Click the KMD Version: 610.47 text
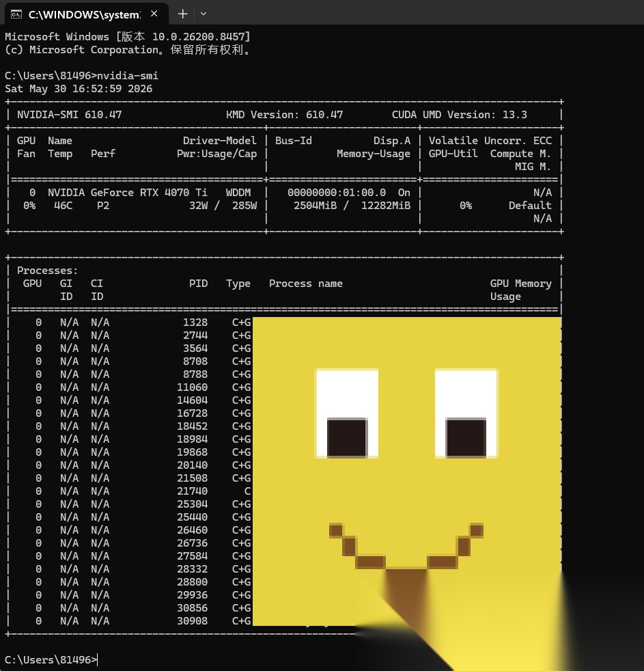The image size is (644, 671). point(284,115)
